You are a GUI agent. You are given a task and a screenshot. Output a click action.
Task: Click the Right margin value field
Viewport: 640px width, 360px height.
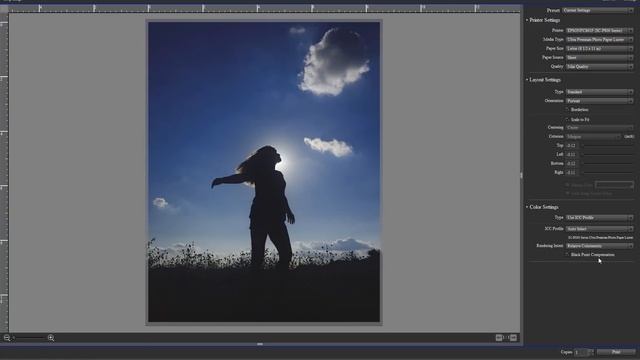[x=572, y=172]
